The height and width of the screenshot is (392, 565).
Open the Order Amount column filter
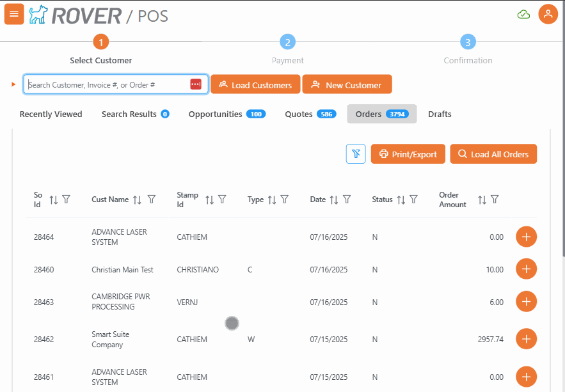[x=495, y=200]
